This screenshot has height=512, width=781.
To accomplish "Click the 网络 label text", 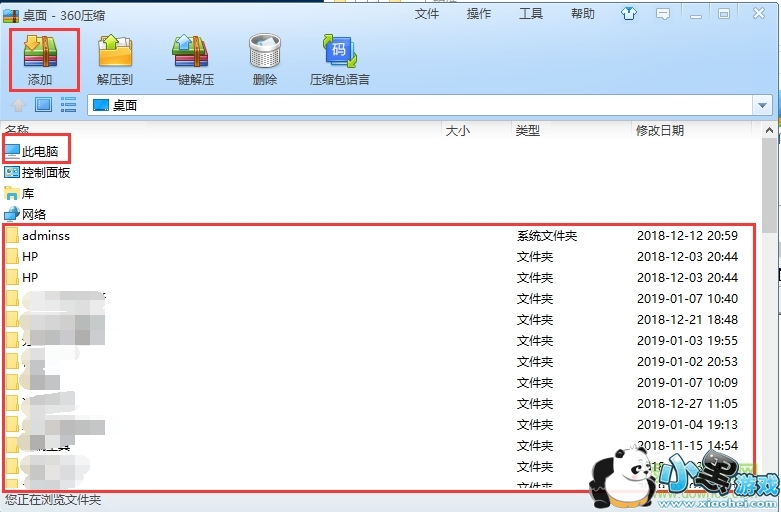I will tap(34, 214).
